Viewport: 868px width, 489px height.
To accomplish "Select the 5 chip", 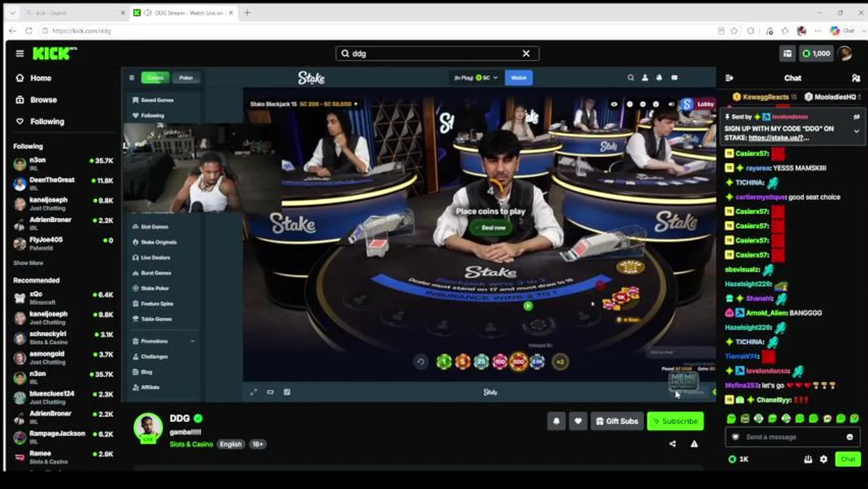I will pos(463,362).
